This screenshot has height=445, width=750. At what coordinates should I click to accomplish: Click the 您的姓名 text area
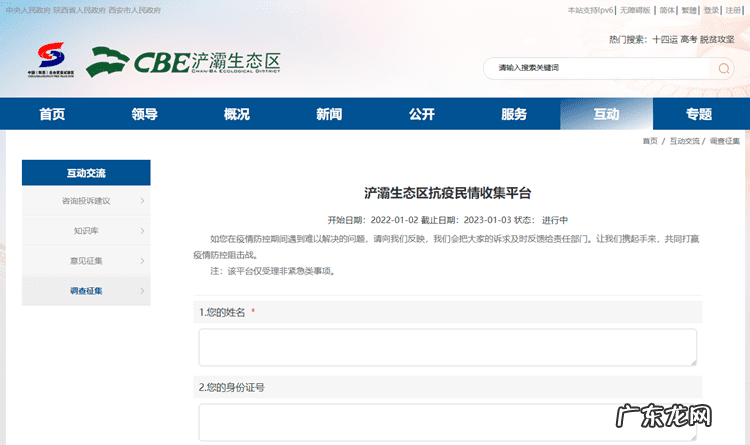tap(447, 347)
